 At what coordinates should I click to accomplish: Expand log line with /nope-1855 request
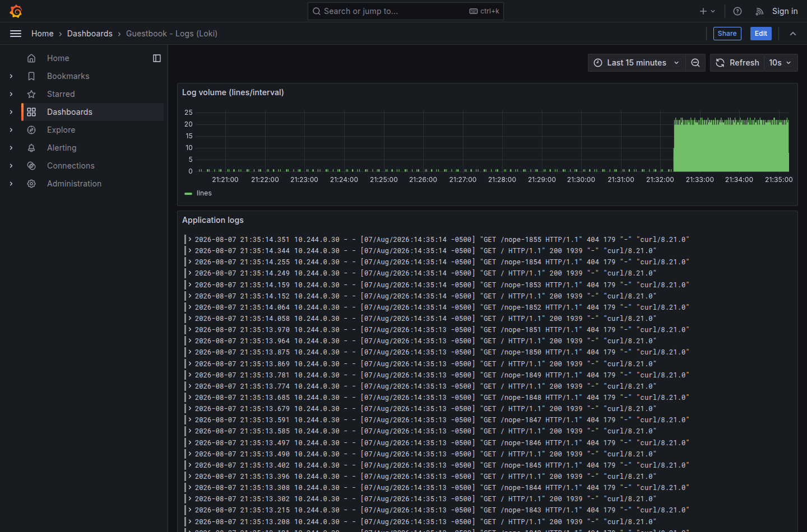pos(190,239)
